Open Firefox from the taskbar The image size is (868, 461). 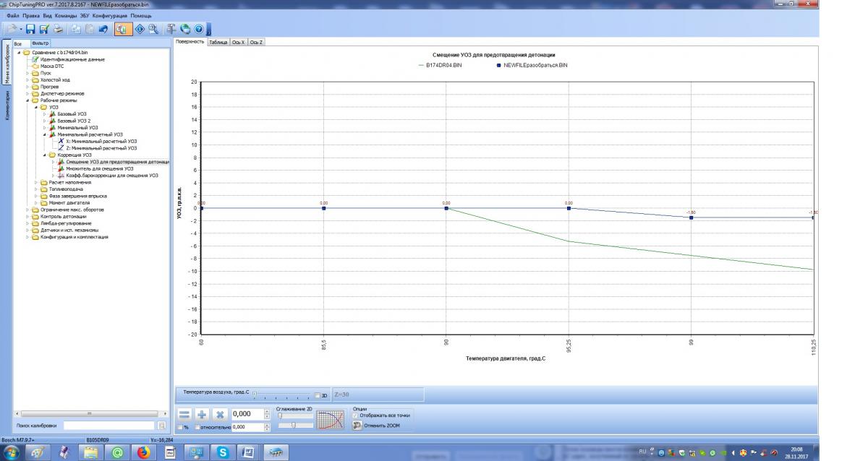(x=143, y=452)
